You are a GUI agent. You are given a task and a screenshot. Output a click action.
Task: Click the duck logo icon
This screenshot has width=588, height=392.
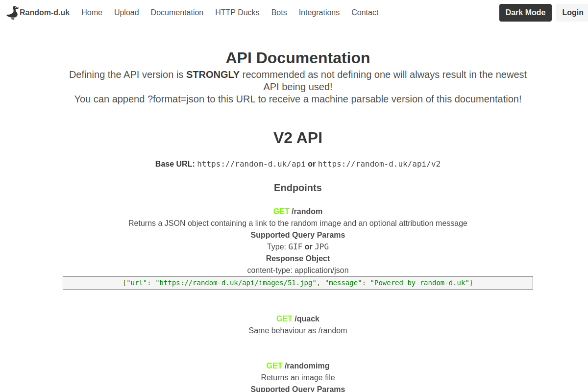(x=13, y=13)
